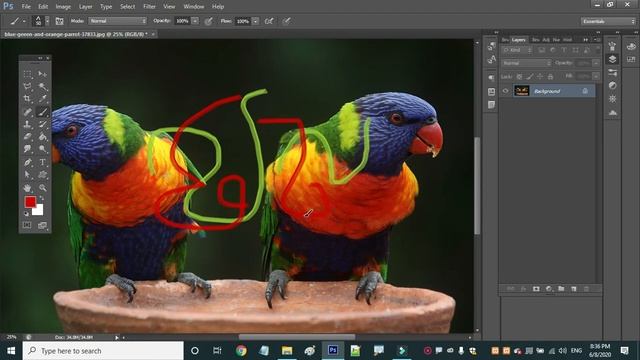Open the File menu

[26, 7]
